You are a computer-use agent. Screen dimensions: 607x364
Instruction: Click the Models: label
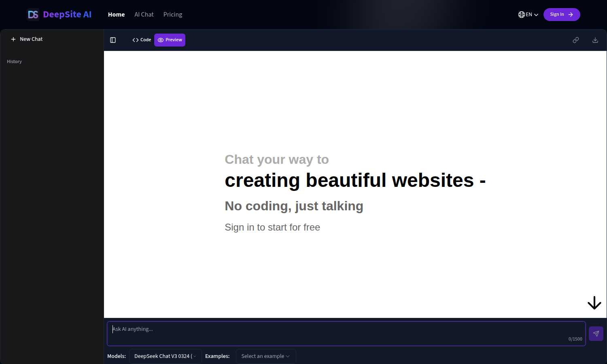coord(117,356)
